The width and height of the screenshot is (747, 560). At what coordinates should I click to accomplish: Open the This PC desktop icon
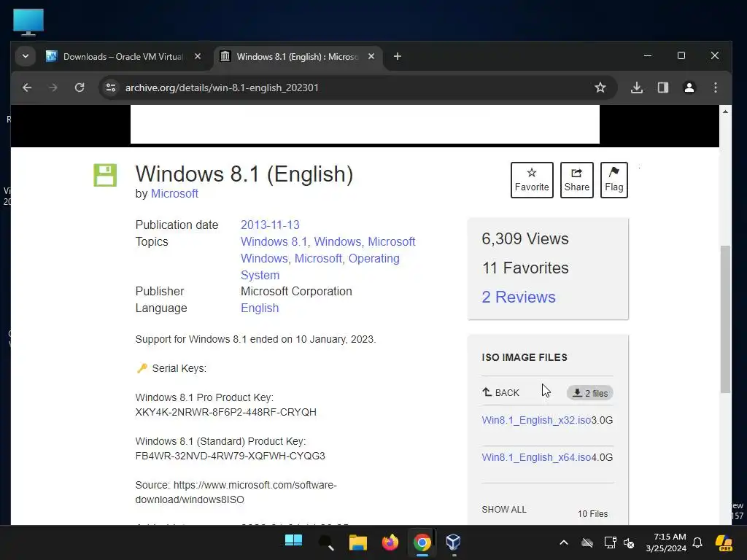(28, 22)
